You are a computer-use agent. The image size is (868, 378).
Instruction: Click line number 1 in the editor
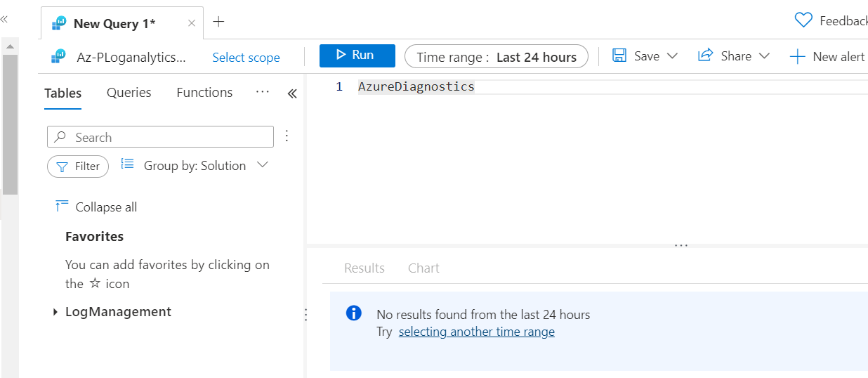339,87
